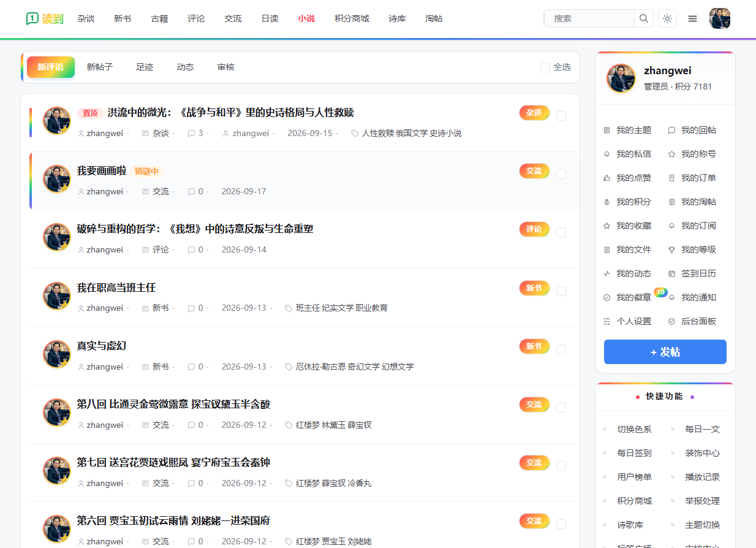756x548 pixels.
Task: Click the 装饰中心 quick function link
Action: (x=703, y=454)
